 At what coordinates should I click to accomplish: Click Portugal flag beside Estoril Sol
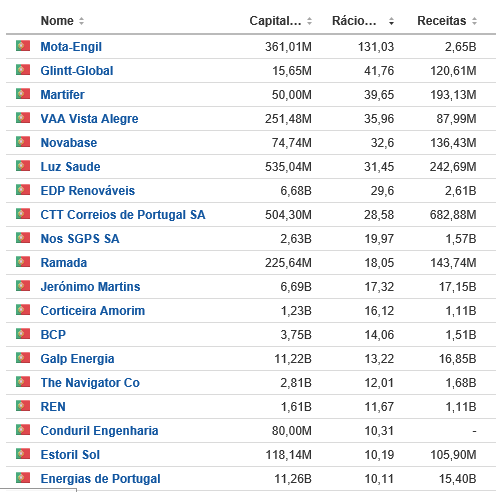pos(23,454)
